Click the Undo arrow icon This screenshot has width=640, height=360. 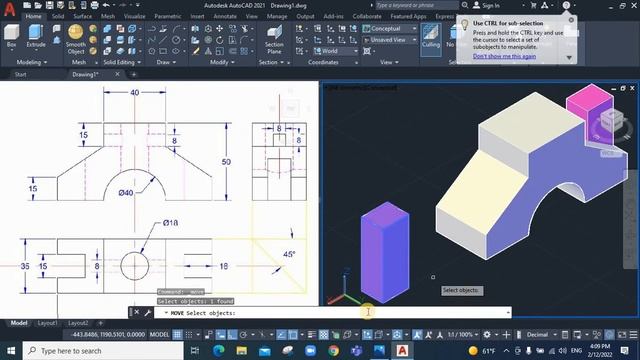[106, 5]
